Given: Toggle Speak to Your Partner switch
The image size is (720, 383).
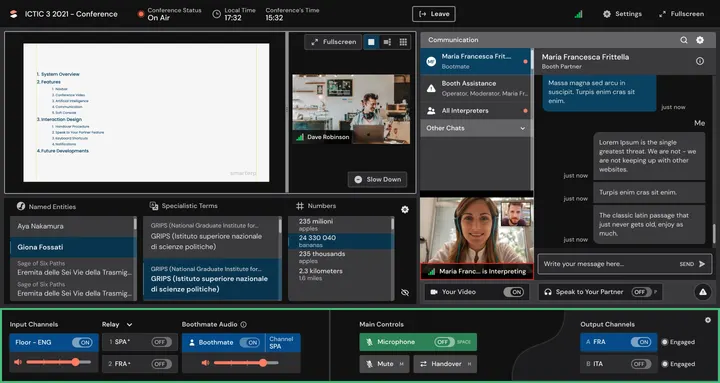Looking at the screenshot, I should click(641, 292).
